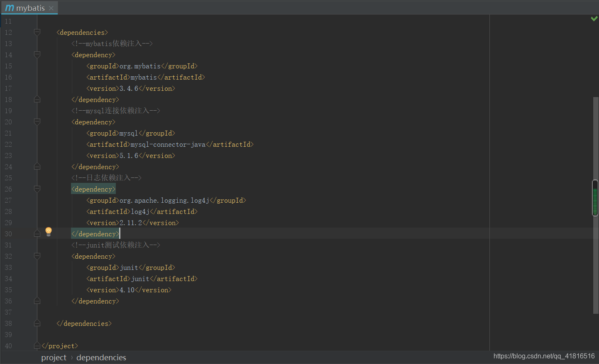Click the green inspection checkmark icon

click(x=594, y=19)
